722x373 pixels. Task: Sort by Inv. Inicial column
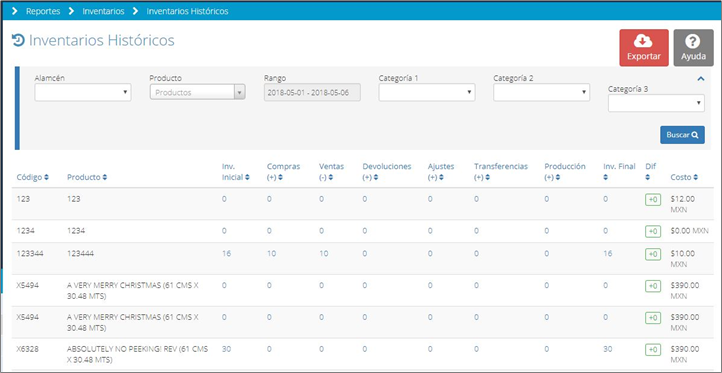point(236,172)
